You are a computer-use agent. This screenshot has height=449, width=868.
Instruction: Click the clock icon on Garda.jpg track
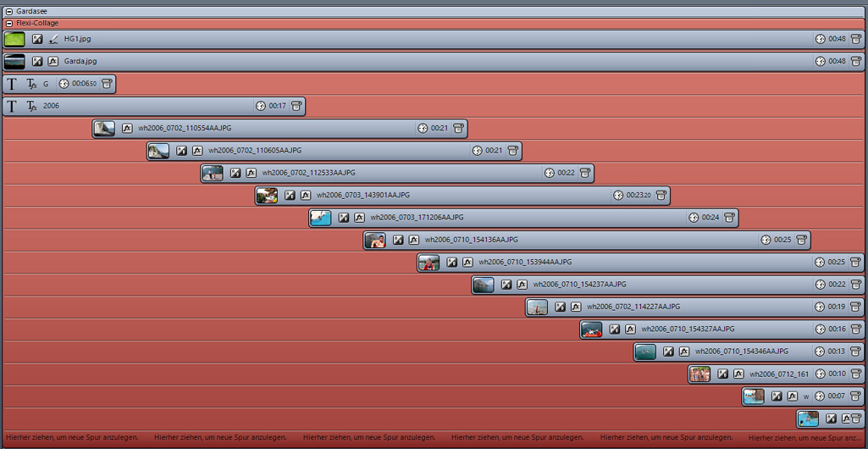[820, 61]
